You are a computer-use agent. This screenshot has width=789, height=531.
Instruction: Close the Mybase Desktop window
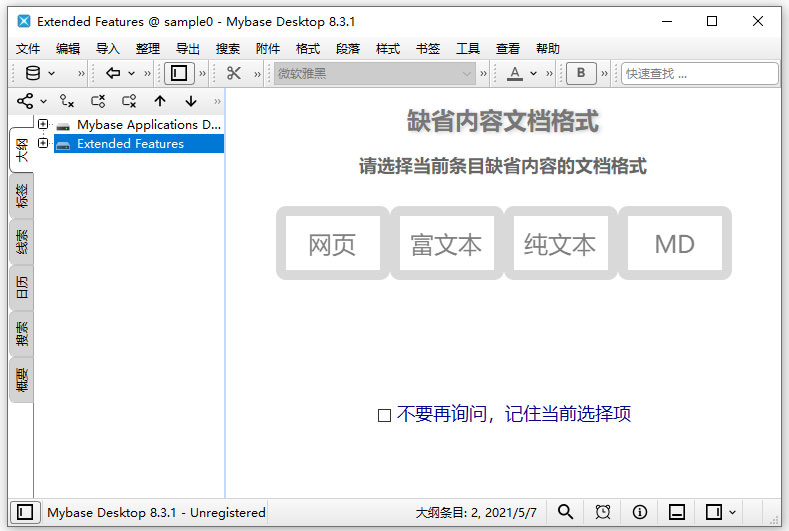(x=757, y=21)
